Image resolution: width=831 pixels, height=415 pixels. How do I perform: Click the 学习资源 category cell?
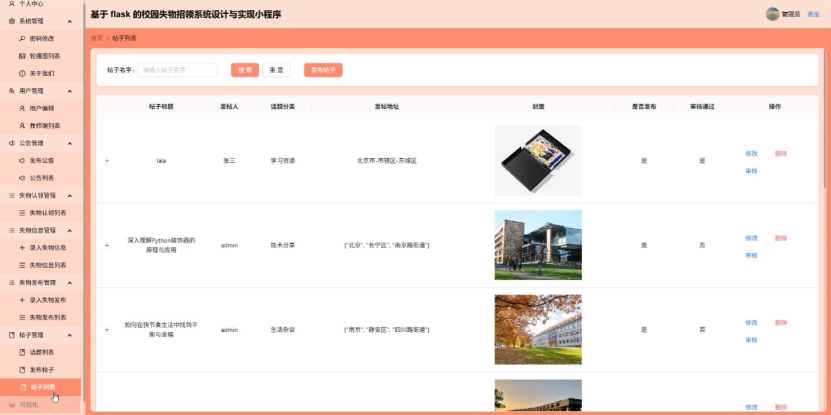[282, 161]
